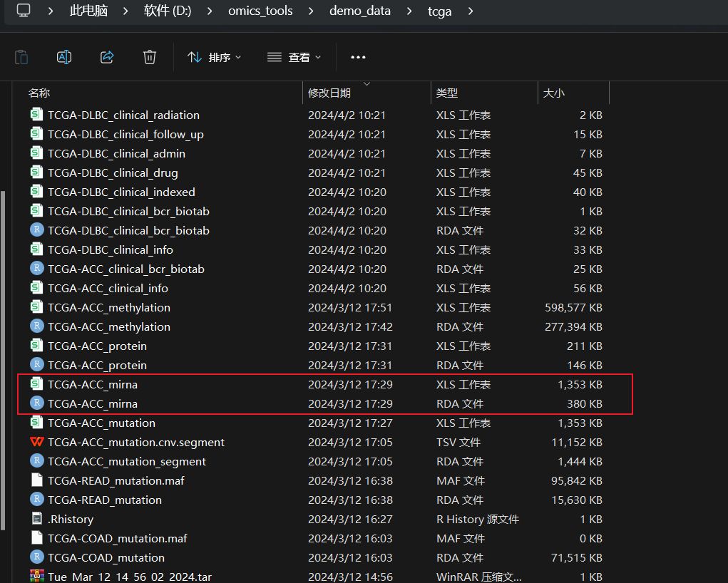Select R icon of TCGA-ACC_clinical_bcr_biotab
728x583 pixels.
click(x=36, y=268)
